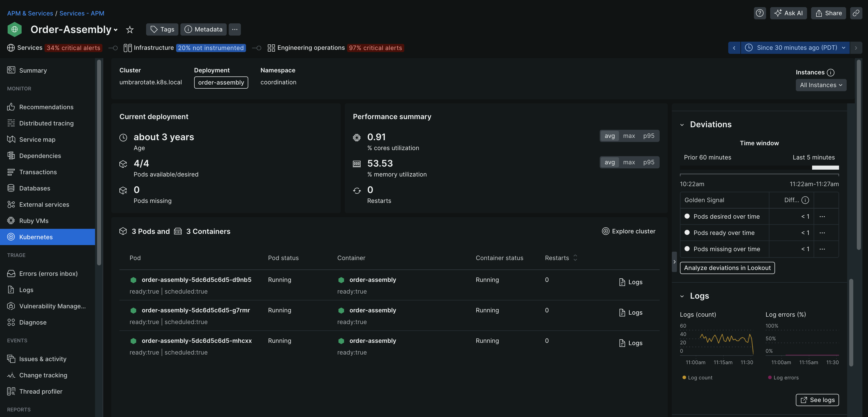868x417 pixels.
Task: Click the Last 5 minutes time window bar
Action: pos(825,168)
